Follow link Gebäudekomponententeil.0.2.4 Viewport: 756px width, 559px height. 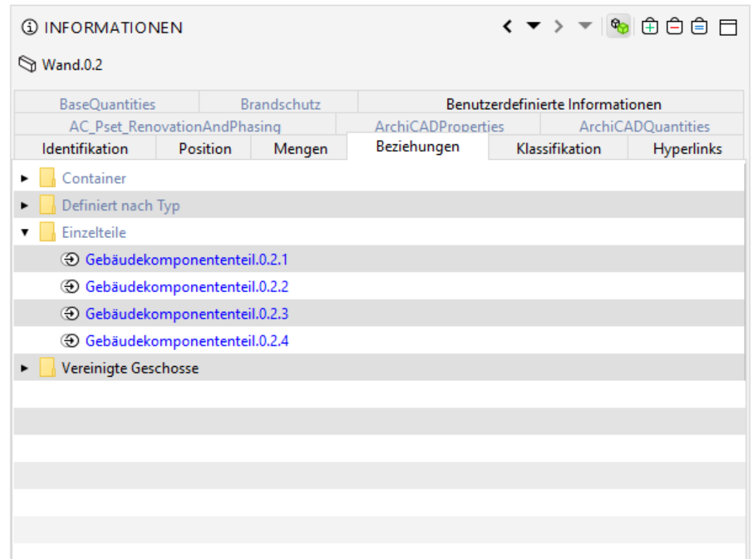[187, 341]
